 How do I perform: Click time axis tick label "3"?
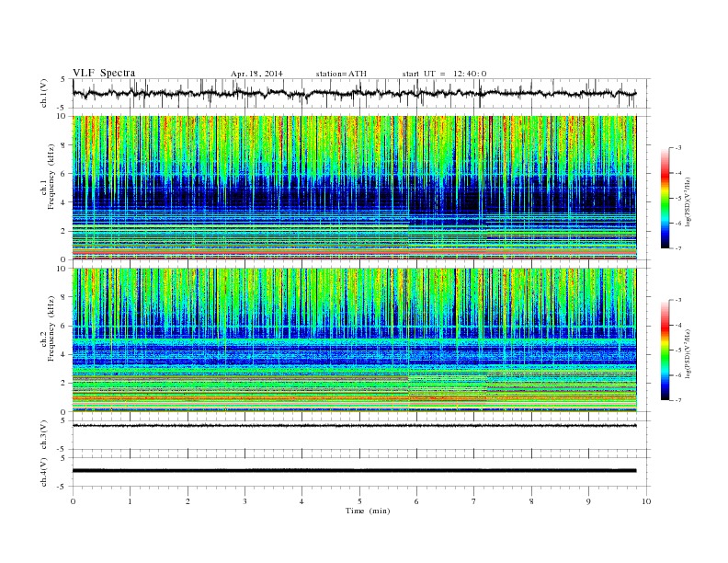click(x=245, y=501)
